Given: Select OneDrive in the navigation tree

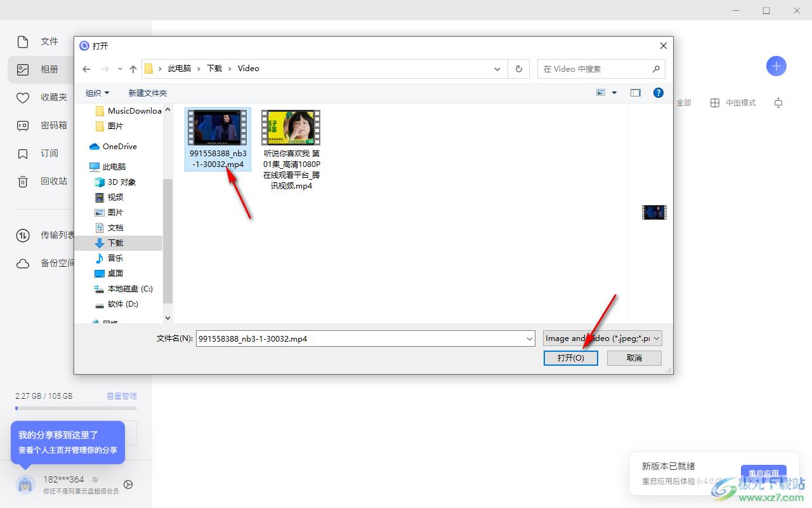Looking at the screenshot, I should pos(113,146).
